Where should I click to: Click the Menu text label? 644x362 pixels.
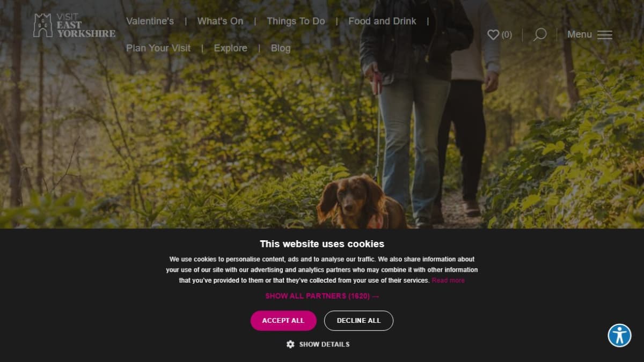[x=580, y=34]
